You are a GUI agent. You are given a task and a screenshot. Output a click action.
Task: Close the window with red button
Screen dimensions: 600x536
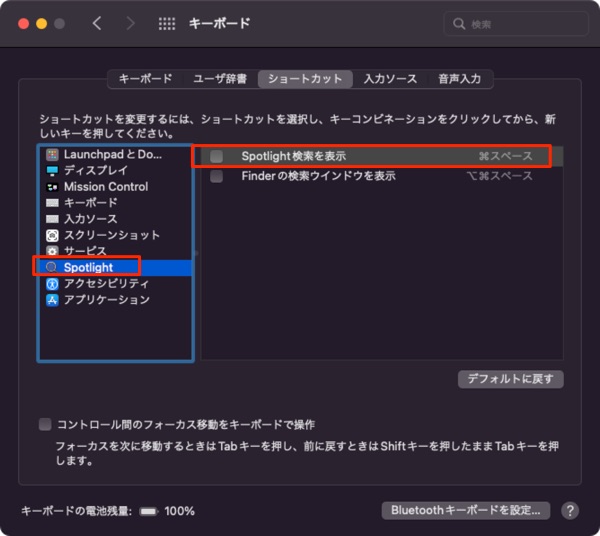[x=24, y=24]
